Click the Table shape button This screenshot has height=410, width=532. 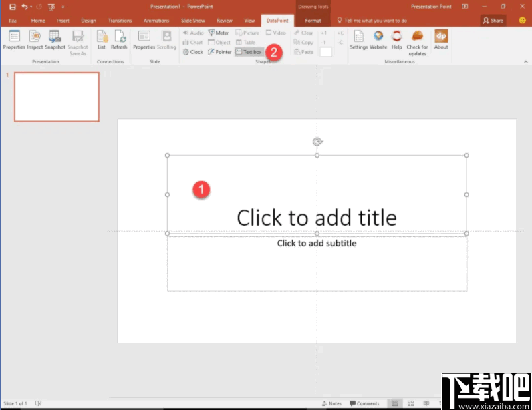click(246, 42)
